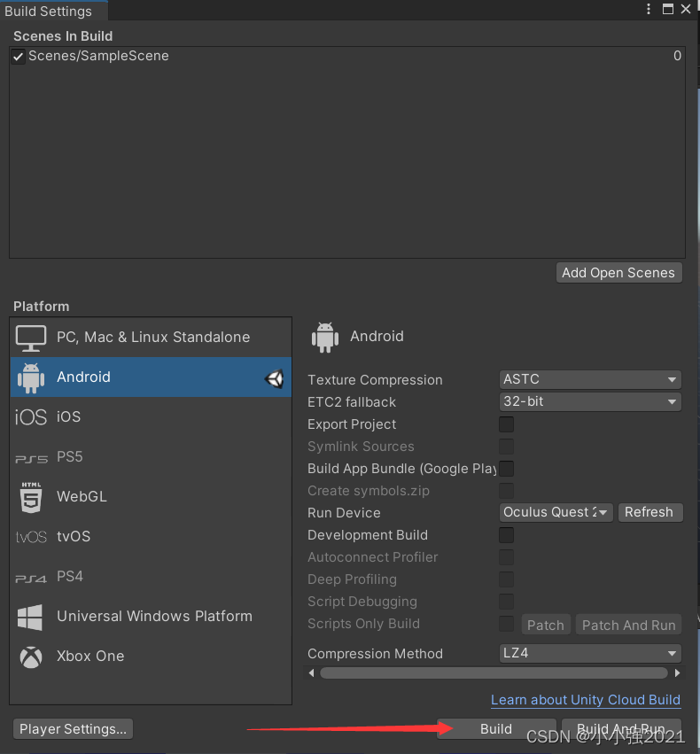Screen dimensions: 700x754
Task: Open Learn about Unity Cloud Build link
Action: [x=586, y=700]
